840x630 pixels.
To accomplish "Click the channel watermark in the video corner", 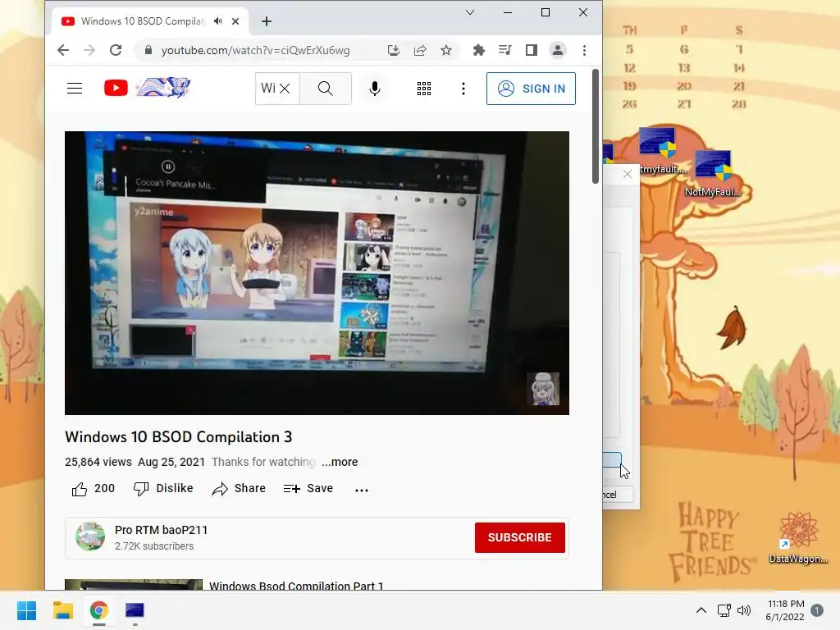I will click(543, 388).
